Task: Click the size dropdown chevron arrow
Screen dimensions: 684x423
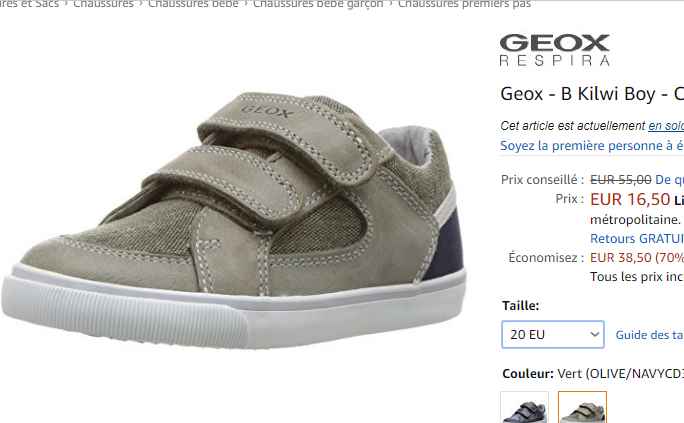Action: coord(594,334)
